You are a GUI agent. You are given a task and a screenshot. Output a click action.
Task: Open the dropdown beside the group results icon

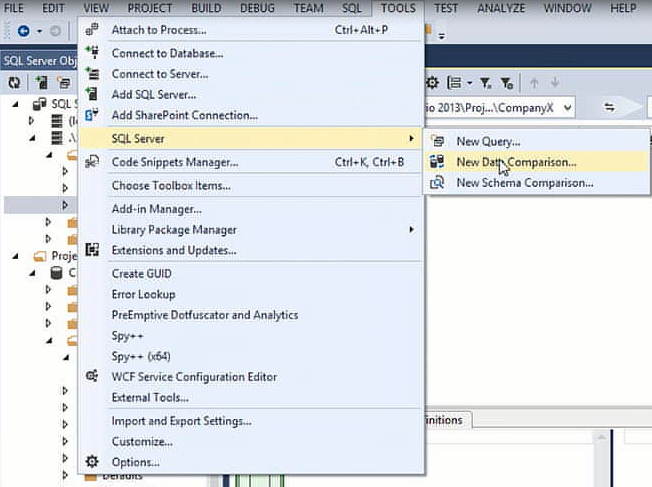pyautogui.click(x=469, y=83)
